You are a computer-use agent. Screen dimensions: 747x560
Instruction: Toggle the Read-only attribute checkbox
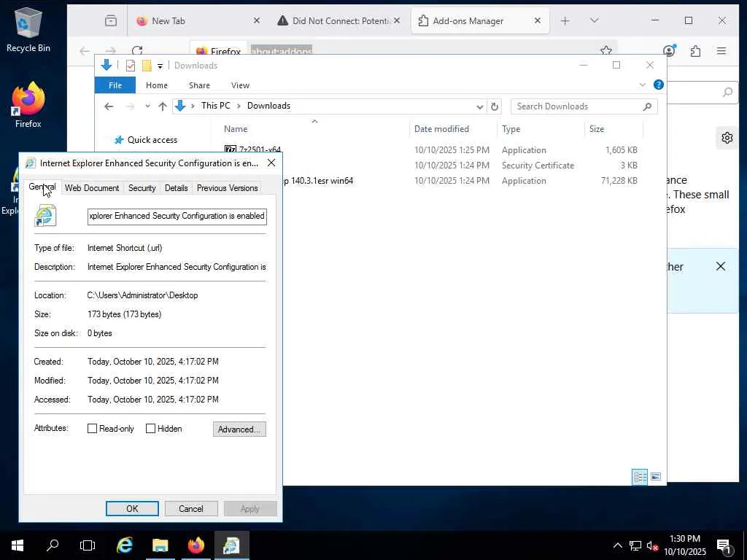click(93, 429)
